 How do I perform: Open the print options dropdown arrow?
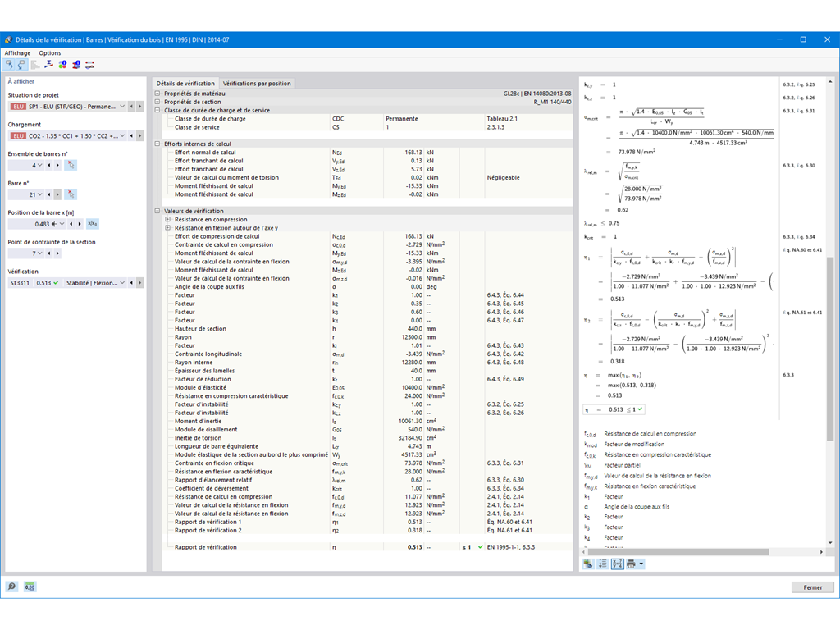tap(641, 564)
